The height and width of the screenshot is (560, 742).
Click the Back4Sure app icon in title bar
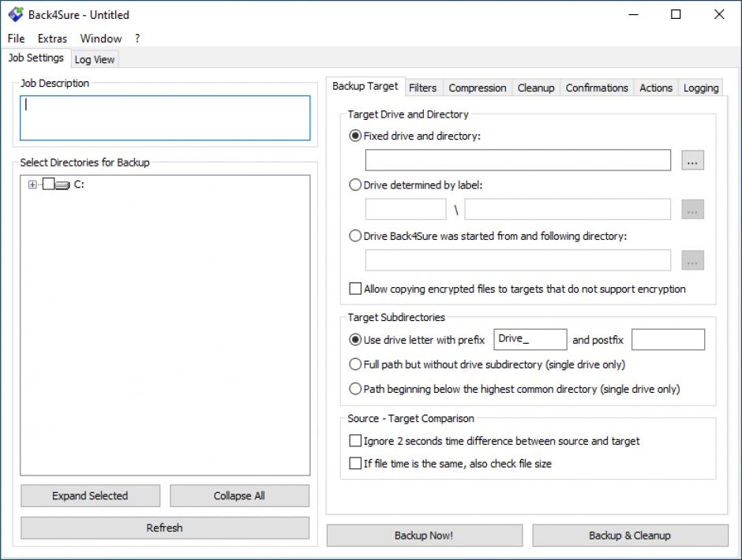16,15
